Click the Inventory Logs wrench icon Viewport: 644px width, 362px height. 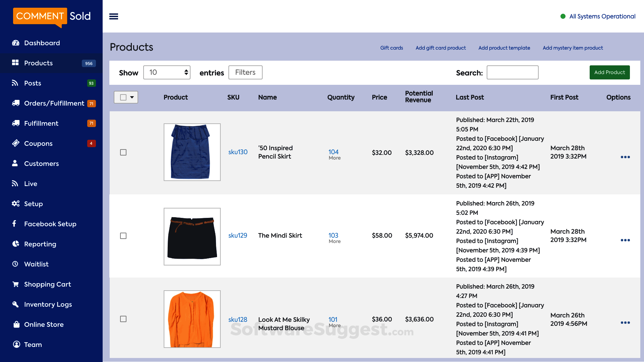15,304
